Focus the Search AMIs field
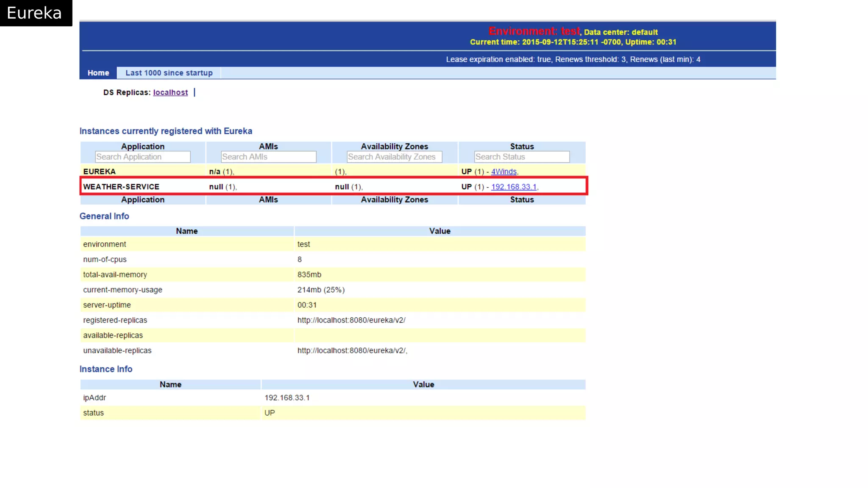868x488 pixels. pos(268,157)
